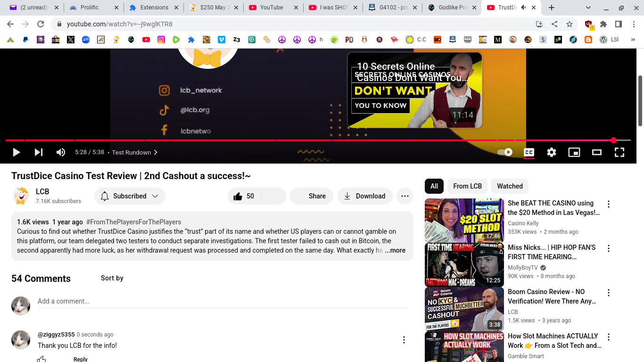
Task: Click the page vertical scrollbar
Action: pyautogui.click(x=640, y=101)
